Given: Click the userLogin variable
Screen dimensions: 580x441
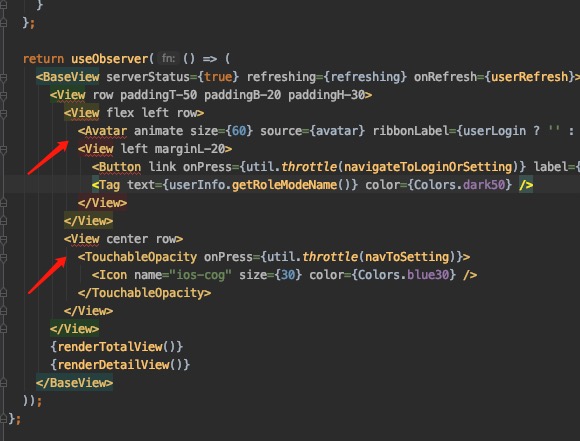Looking at the screenshot, I should (495, 131).
